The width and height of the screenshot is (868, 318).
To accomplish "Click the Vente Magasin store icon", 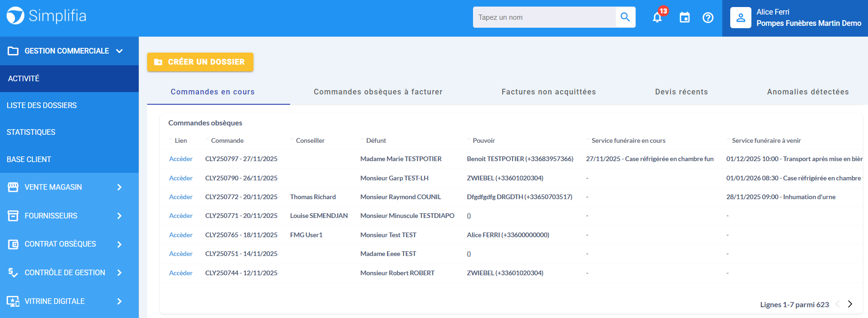I will click(13, 187).
